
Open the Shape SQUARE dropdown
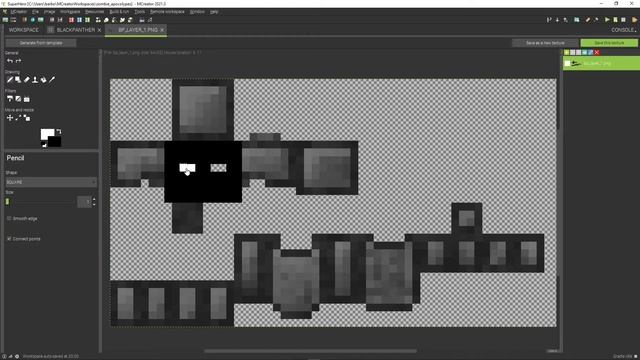pos(51,182)
